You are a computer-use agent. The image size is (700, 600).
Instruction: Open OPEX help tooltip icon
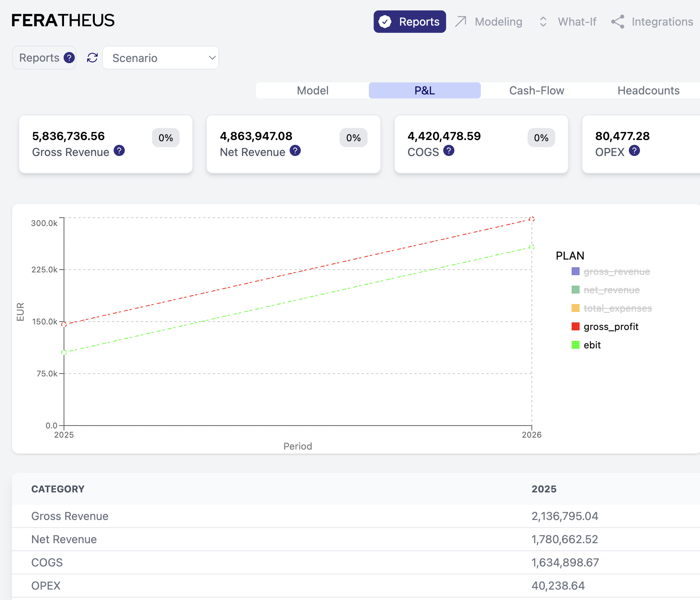634,150
